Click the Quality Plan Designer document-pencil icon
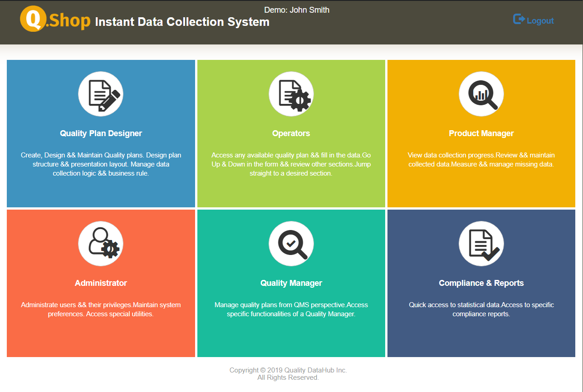The image size is (583, 392). point(101,94)
